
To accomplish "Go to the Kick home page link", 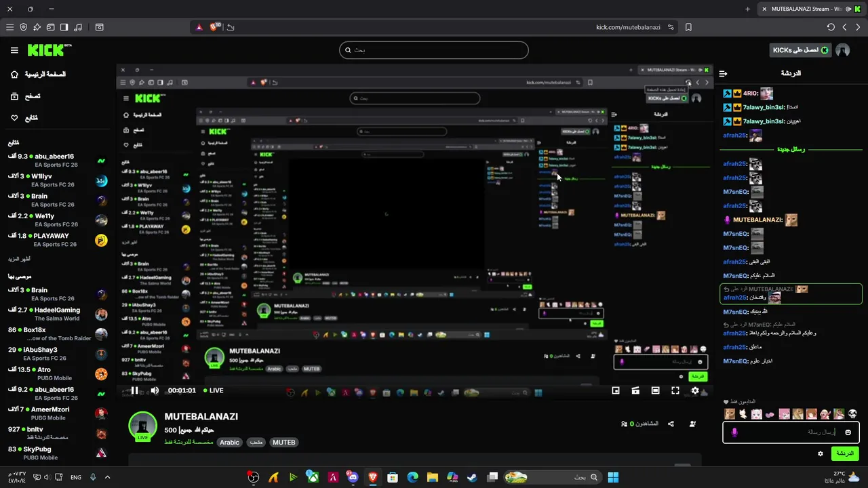I will point(38,74).
